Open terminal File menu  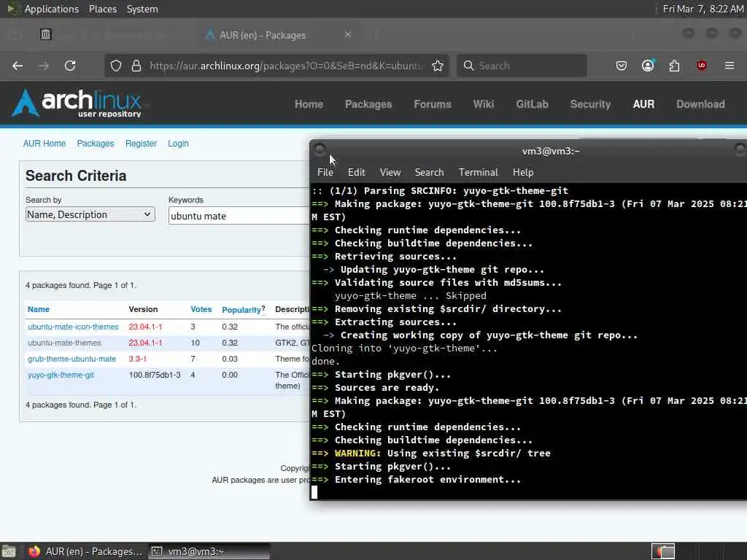325,172
